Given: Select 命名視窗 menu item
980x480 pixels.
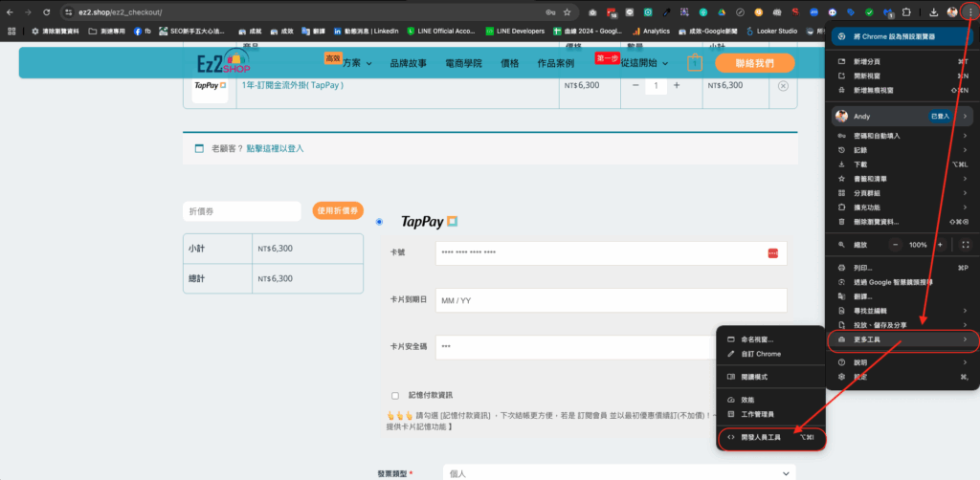Looking at the screenshot, I should pos(771,339).
